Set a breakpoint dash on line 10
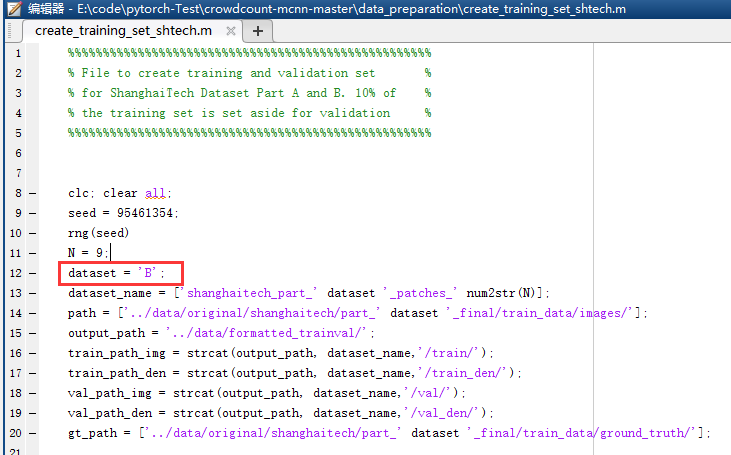The width and height of the screenshot is (731, 455). pyautogui.click(x=33, y=233)
